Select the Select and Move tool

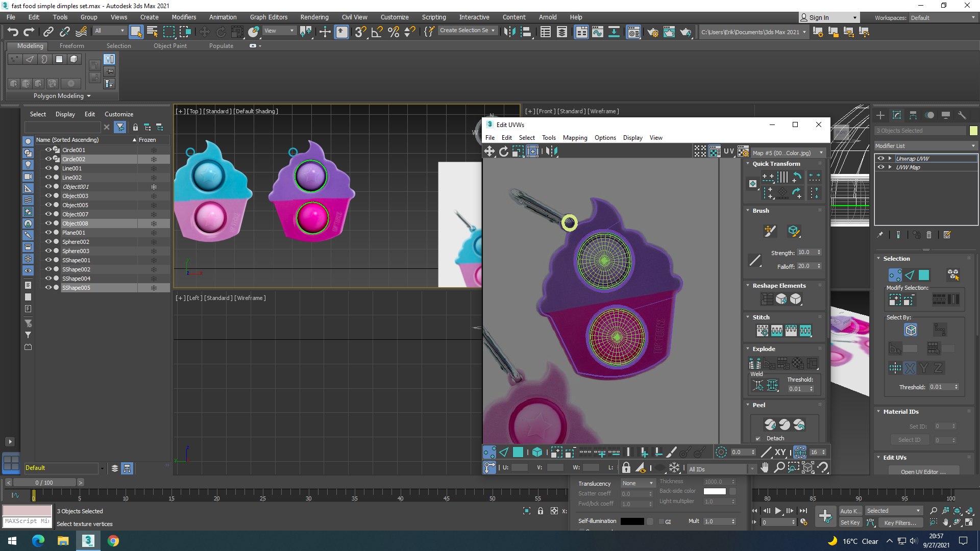(x=204, y=32)
